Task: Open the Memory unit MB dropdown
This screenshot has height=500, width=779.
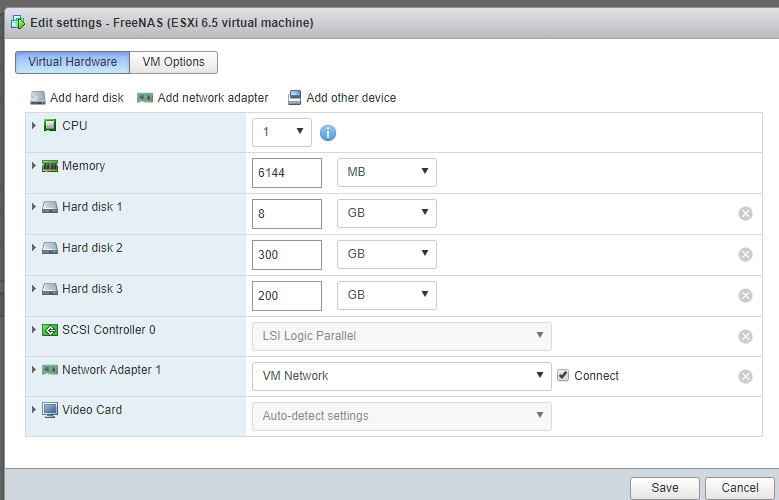Action: pyautogui.click(x=387, y=172)
